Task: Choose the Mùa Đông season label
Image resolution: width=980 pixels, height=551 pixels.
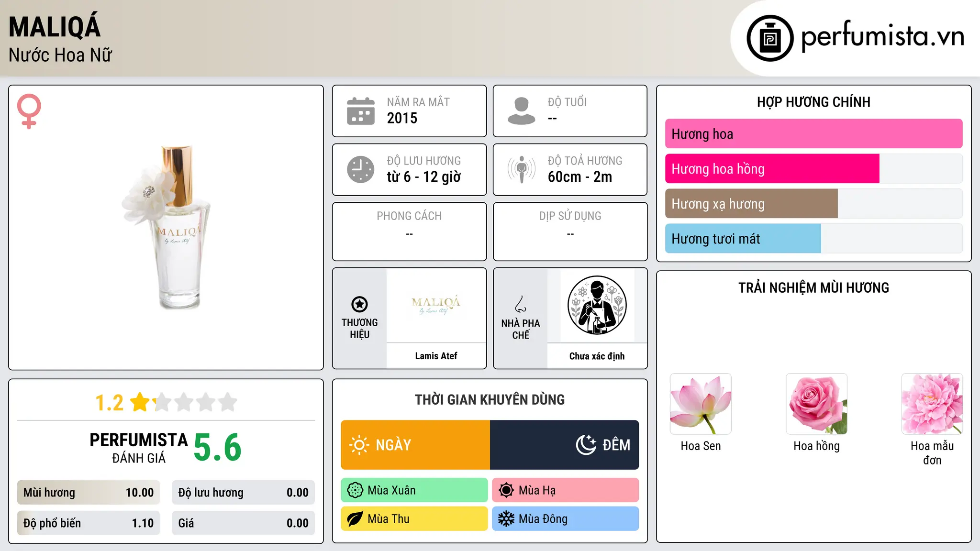Action: [543, 519]
